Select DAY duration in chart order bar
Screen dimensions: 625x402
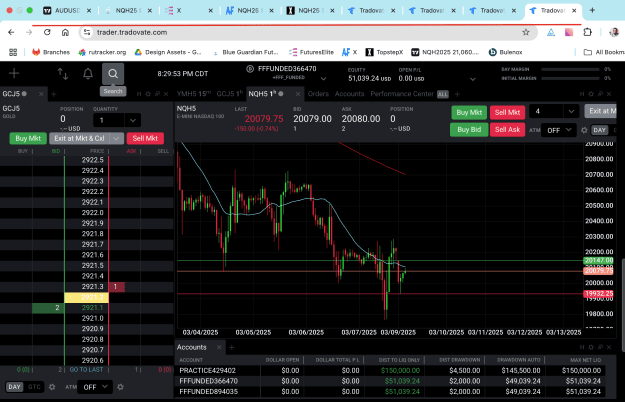click(599, 130)
